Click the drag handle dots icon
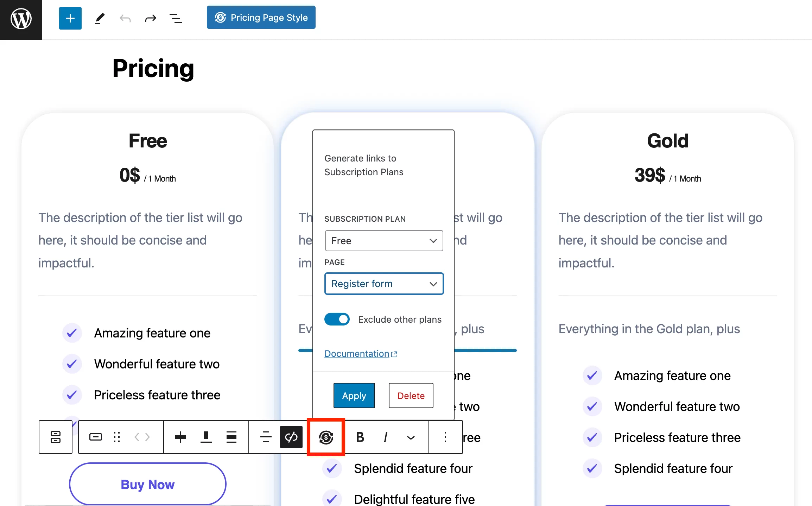812x506 pixels. pos(116,436)
